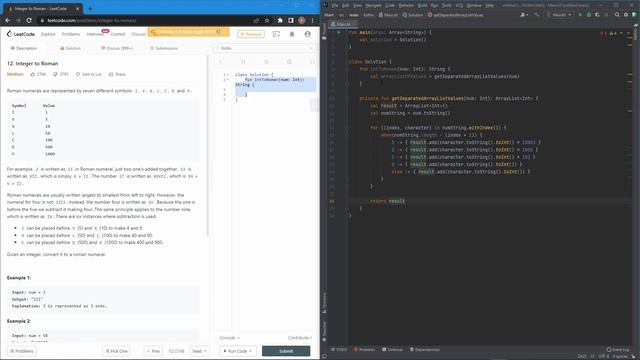Open a new Chrome tab
The image size is (640, 360).
click(x=90, y=8)
